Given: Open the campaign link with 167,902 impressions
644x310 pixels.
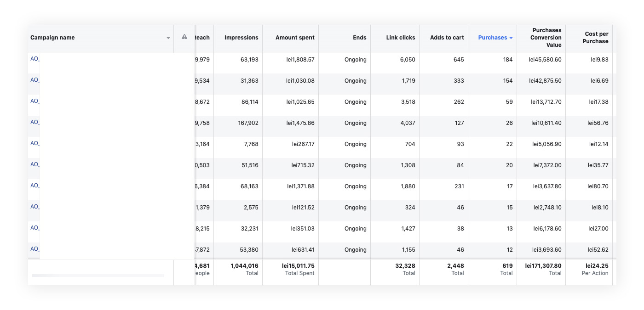Looking at the screenshot, I should [x=34, y=123].
